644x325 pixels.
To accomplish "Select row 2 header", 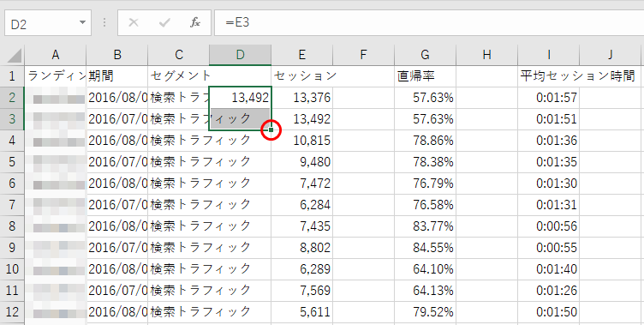I will coord(12,98).
